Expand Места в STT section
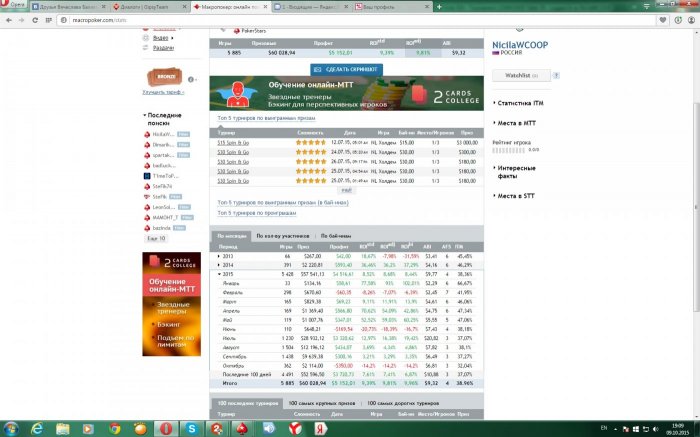Viewport: 700px width, 437px height. (x=515, y=196)
